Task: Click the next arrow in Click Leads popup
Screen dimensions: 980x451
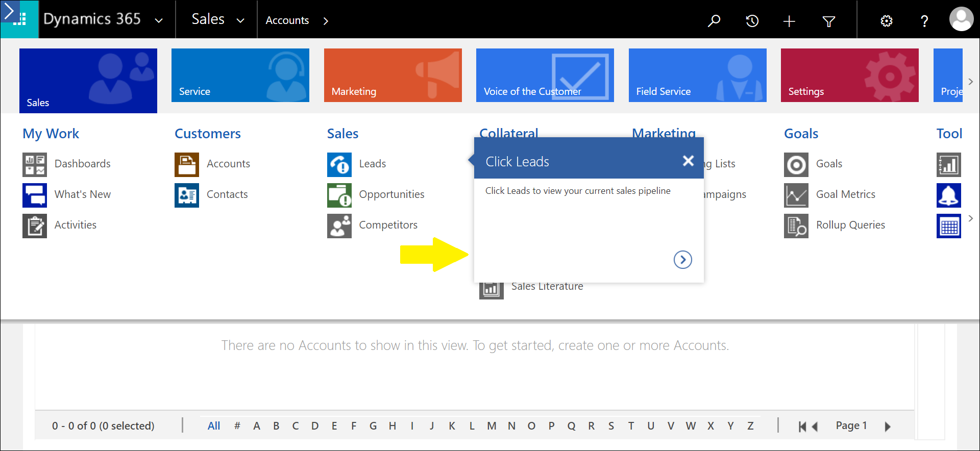Action: (682, 260)
